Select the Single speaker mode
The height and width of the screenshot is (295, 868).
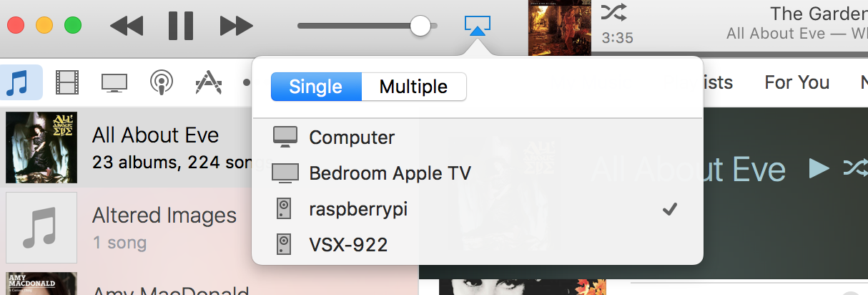(316, 87)
